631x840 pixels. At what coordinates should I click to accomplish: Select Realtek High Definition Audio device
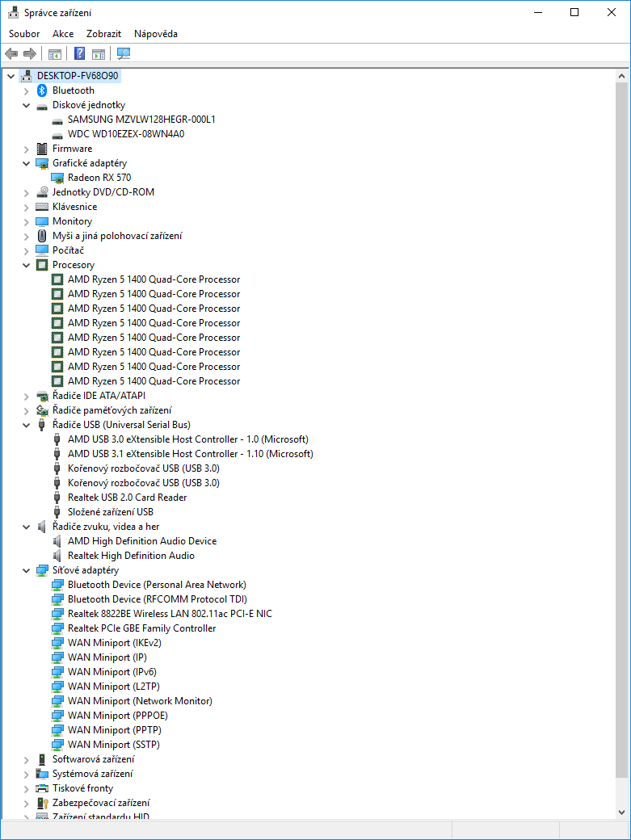click(131, 556)
